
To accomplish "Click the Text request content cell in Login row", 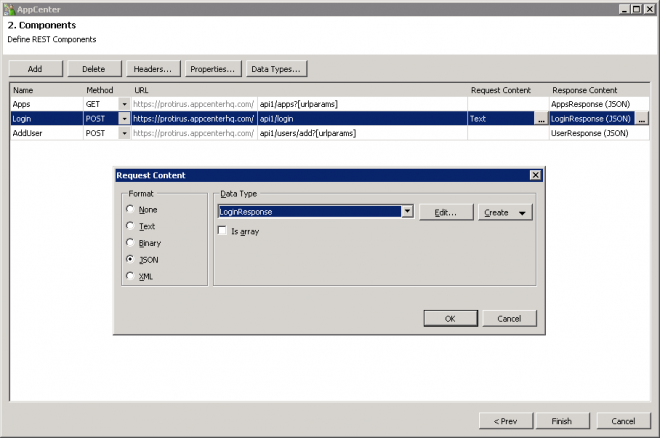I will point(501,119).
